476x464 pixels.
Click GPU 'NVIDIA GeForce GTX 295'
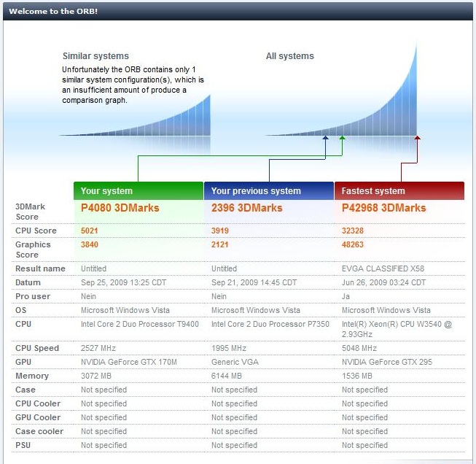(387, 362)
